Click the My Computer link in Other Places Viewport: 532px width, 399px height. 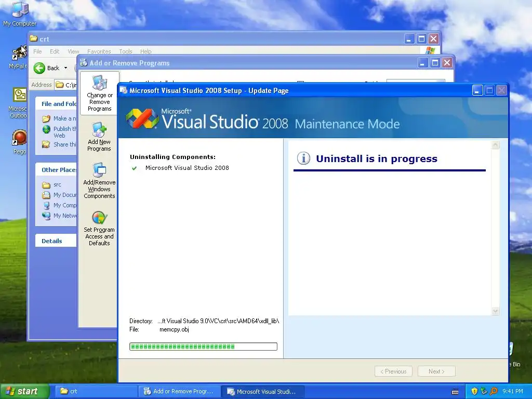65,205
